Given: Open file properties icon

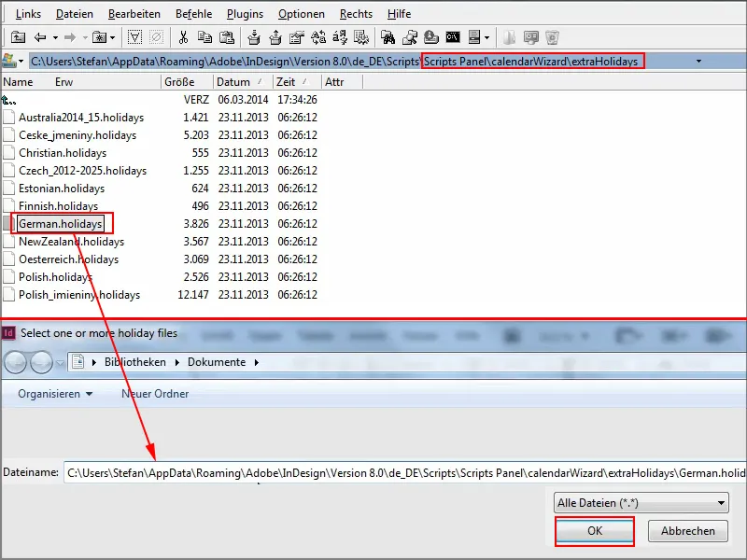Looking at the screenshot, I should pyautogui.click(x=296, y=37).
